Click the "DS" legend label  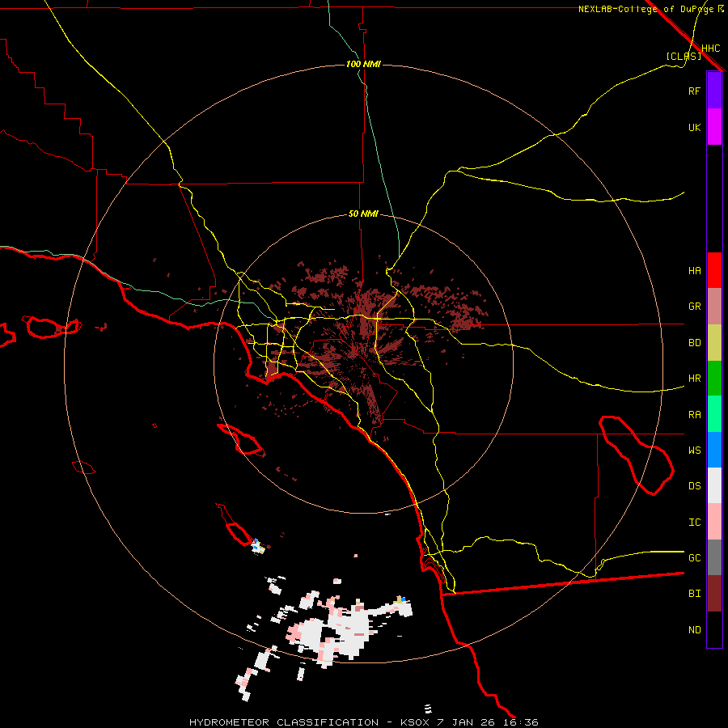pos(694,485)
